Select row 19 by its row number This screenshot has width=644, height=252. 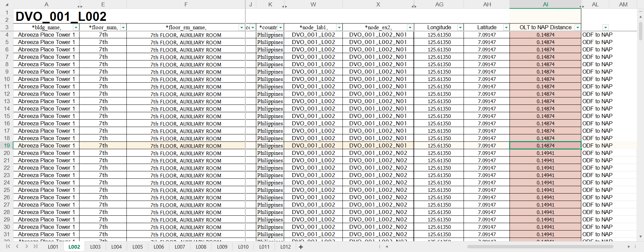(7, 145)
